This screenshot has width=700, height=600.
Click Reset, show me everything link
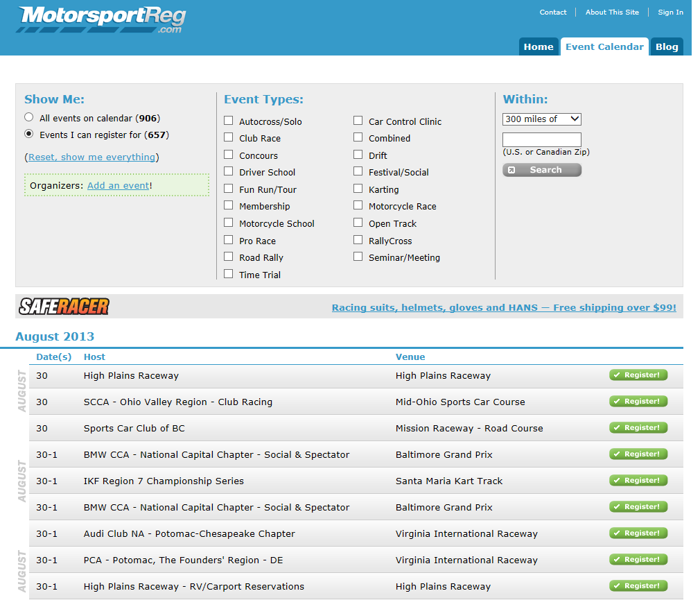[92, 157]
